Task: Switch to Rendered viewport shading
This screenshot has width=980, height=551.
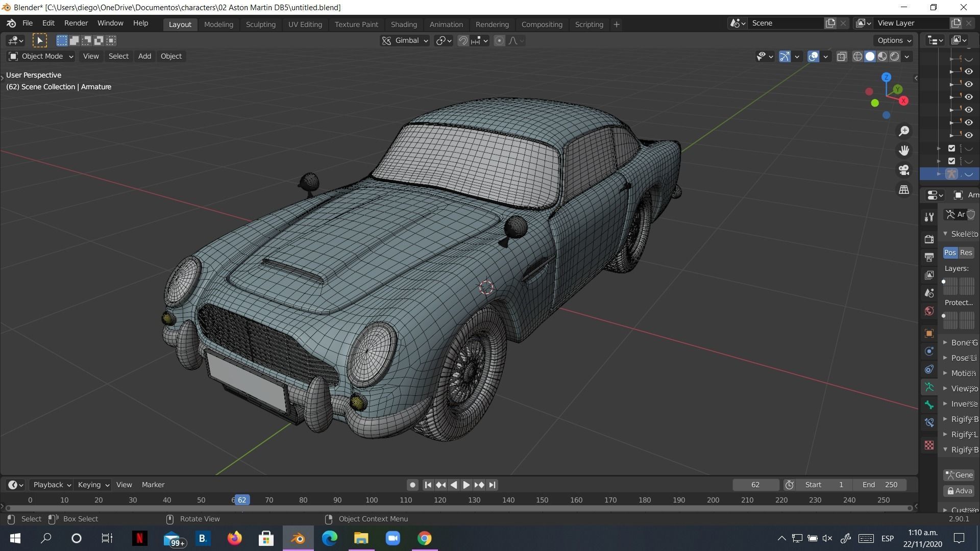Action: point(894,57)
